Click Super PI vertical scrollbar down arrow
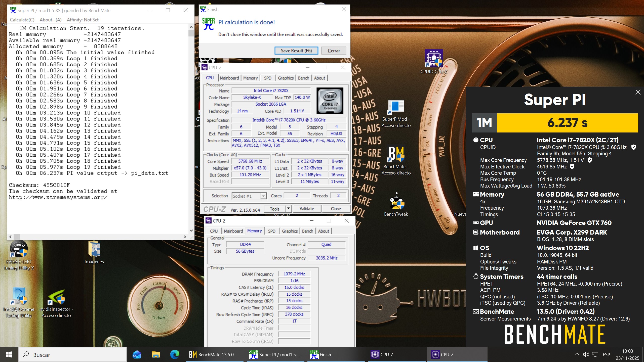 (x=191, y=230)
